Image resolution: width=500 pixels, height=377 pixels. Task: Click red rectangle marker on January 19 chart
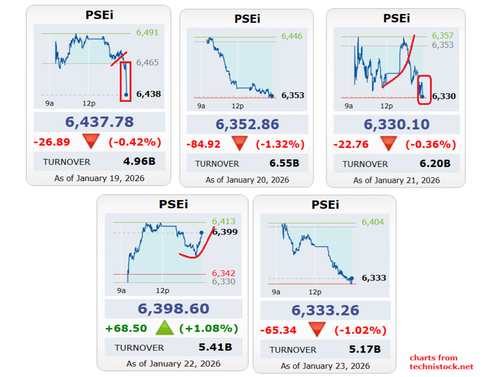tap(125, 81)
